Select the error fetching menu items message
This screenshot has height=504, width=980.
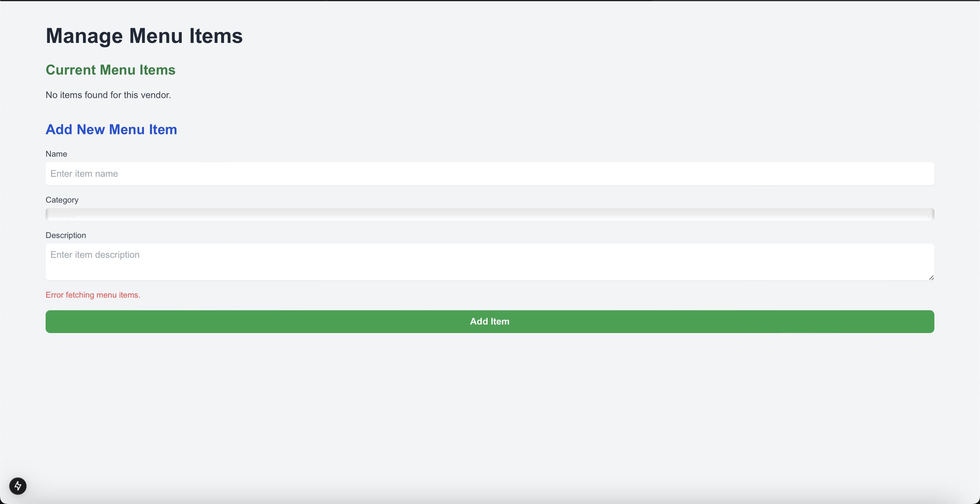pyautogui.click(x=93, y=295)
